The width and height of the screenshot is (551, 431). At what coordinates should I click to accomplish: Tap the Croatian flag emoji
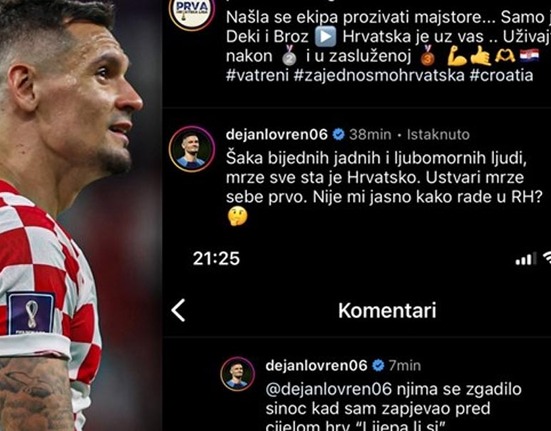[530, 56]
